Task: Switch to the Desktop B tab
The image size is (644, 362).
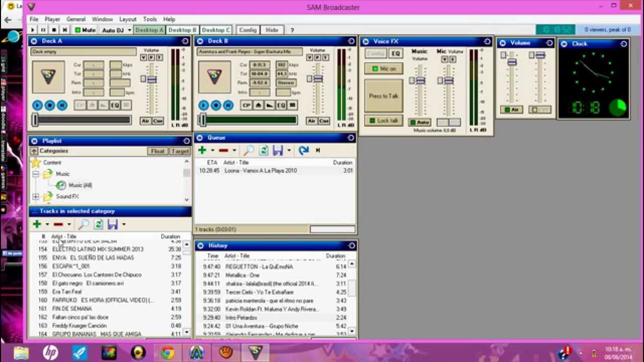Action: tap(183, 30)
